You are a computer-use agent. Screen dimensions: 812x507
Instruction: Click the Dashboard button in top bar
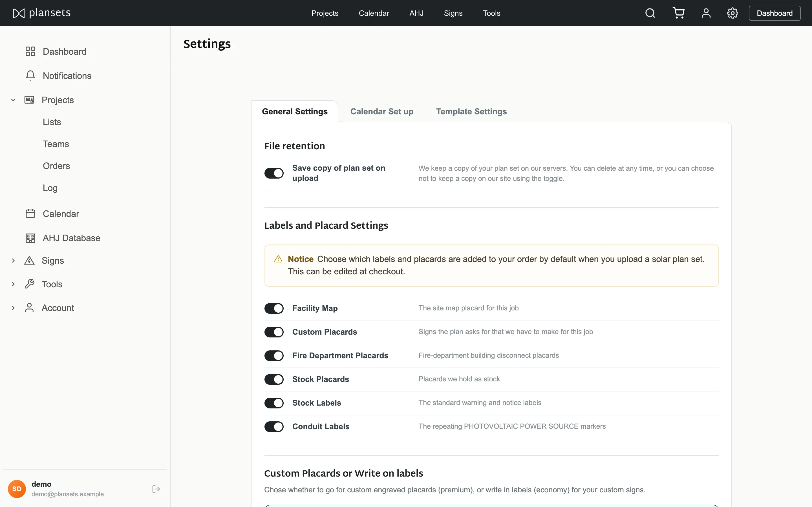point(775,13)
